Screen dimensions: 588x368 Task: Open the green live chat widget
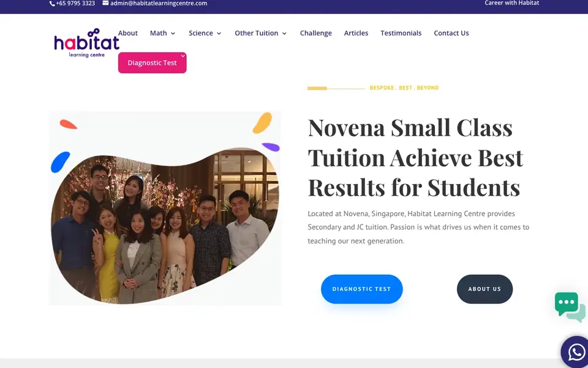(570, 307)
